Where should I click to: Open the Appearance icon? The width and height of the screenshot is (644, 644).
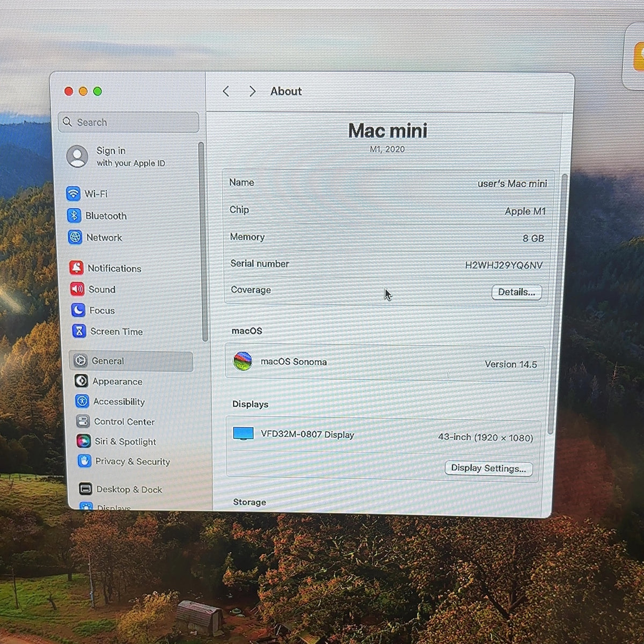[x=81, y=380]
